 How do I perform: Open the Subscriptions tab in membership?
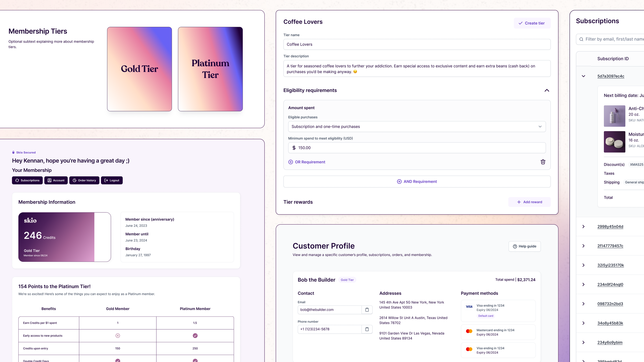27,180
